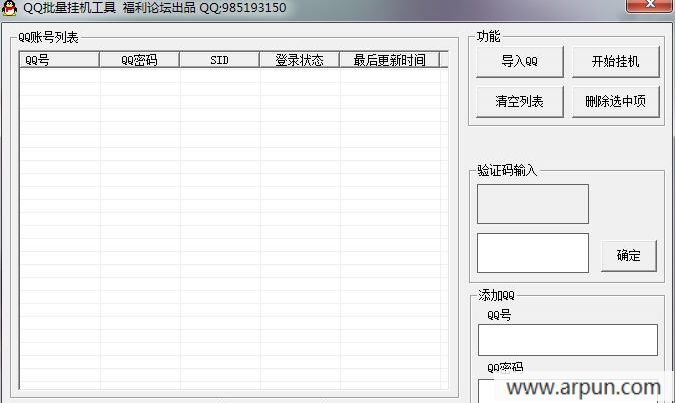The height and width of the screenshot is (403, 676).
Task: Click the captcha image box
Action: (x=533, y=204)
